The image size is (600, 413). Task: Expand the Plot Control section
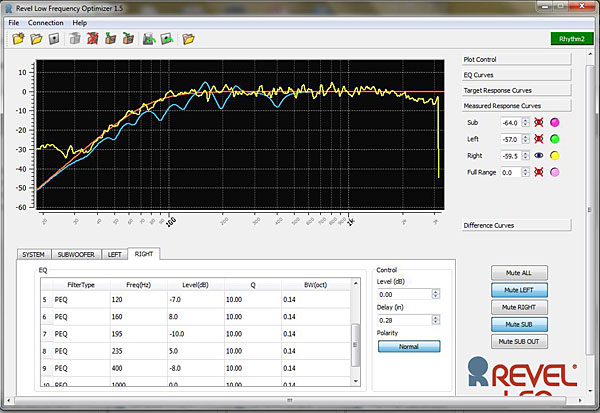(x=515, y=60)
